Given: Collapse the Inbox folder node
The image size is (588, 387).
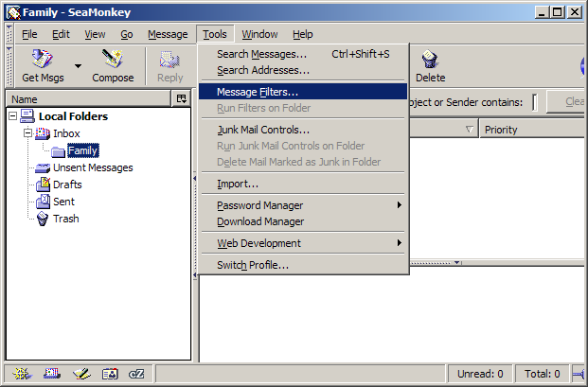Looking at the screenshot, I should point(27,133).
